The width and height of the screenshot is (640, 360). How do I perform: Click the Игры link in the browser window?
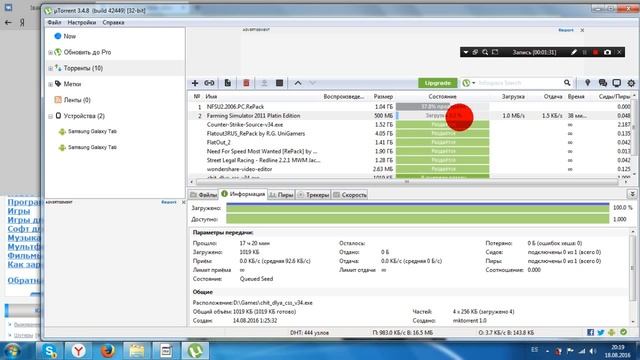pyautogui.click(x=19, y=211)
